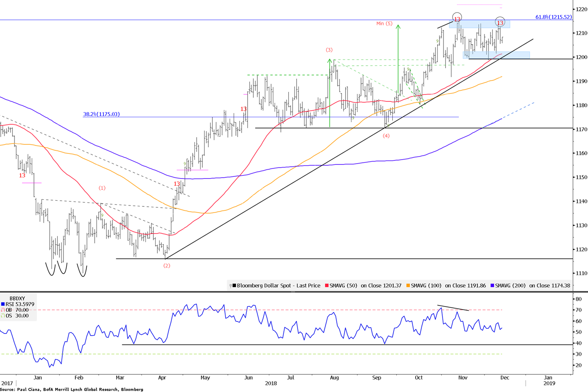
Task: Click the black Bloomberg Dollar Spot legend square
Action: click(x=234, y=286)
